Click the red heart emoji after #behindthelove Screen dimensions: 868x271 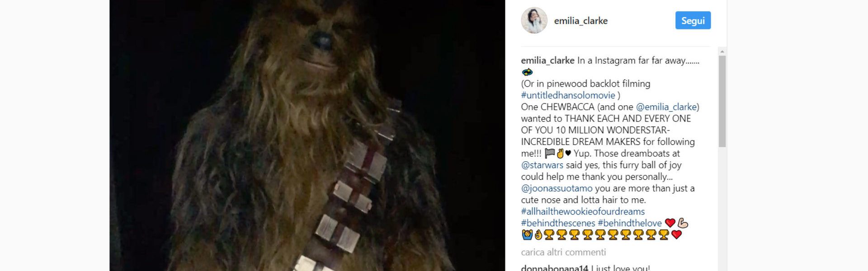(670, 223)
